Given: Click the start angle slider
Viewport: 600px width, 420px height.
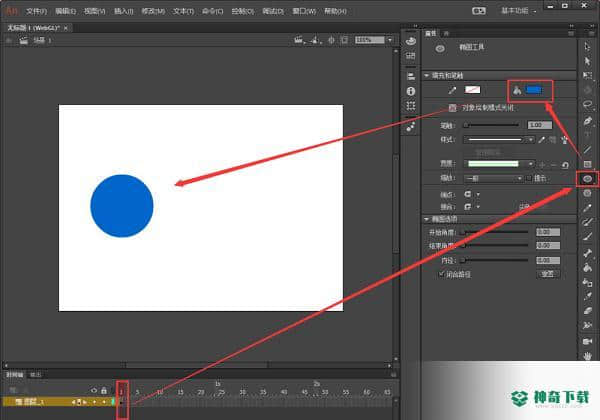Looking at the screenshot, I should tap(494, 232).
